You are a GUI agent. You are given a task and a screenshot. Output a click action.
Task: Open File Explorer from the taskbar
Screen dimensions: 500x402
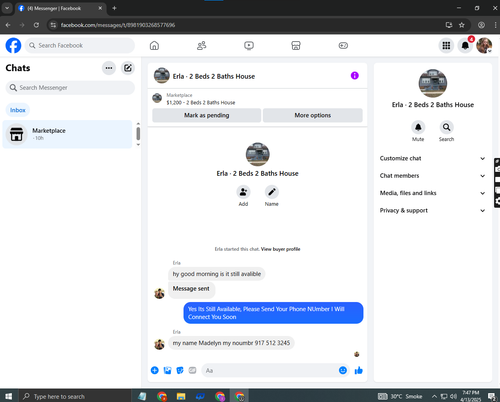pos(181,396)
